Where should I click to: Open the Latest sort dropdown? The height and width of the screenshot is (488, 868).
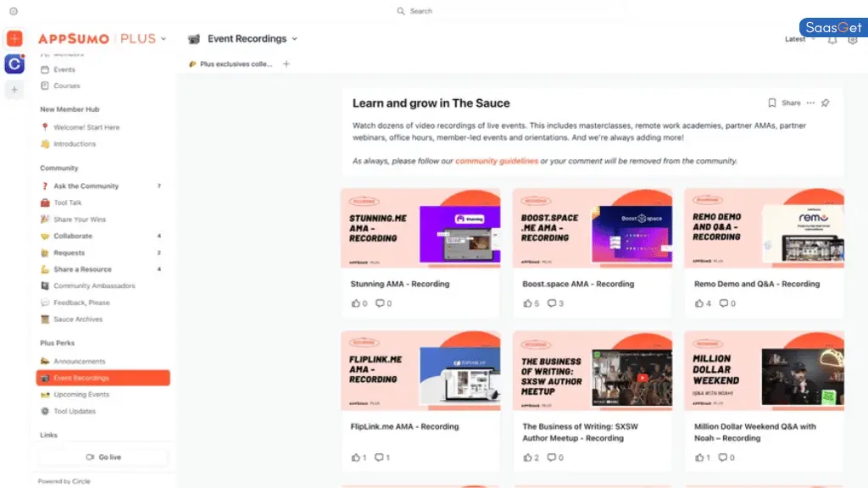(800, 39)
